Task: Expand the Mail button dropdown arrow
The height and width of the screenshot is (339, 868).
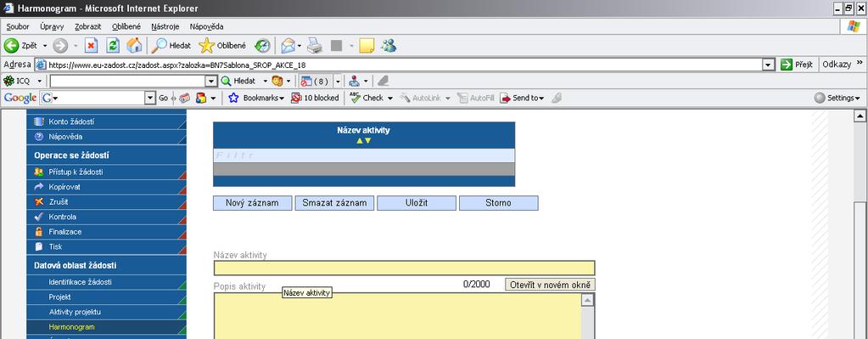Action: point(300,45)
